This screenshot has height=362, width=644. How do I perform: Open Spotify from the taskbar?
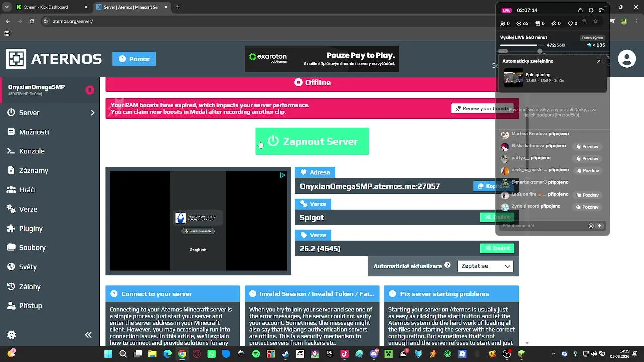click(x=256, y=354)
